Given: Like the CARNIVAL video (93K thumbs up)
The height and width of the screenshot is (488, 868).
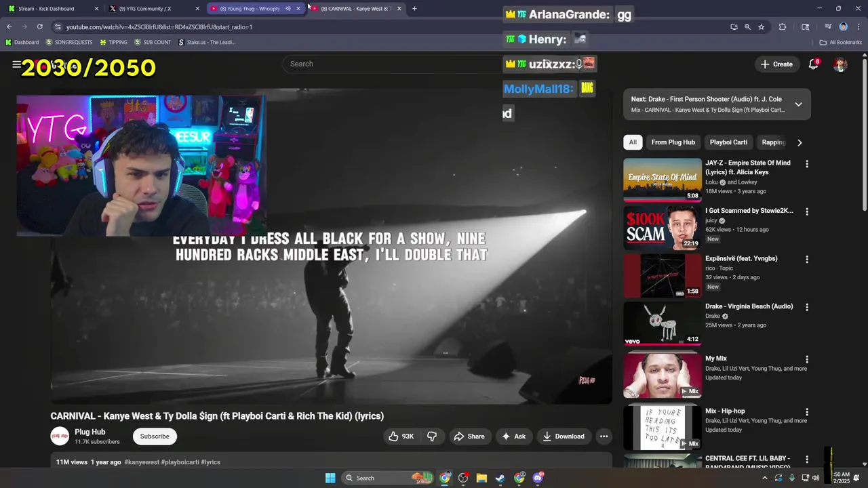Looking at the screenshot, I should click(400, 436).
